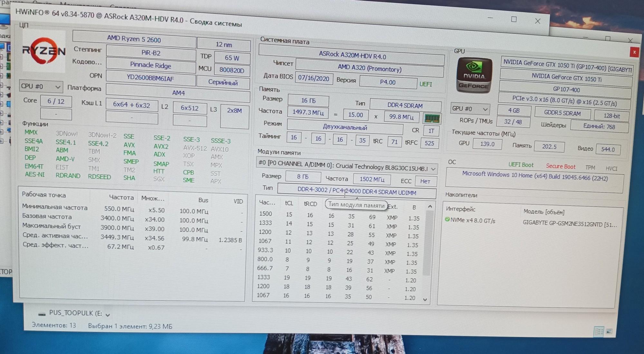Click the GPU clock value 139.0
The height and width of the screenshot is (354, 644).
(x=487, y=144)
